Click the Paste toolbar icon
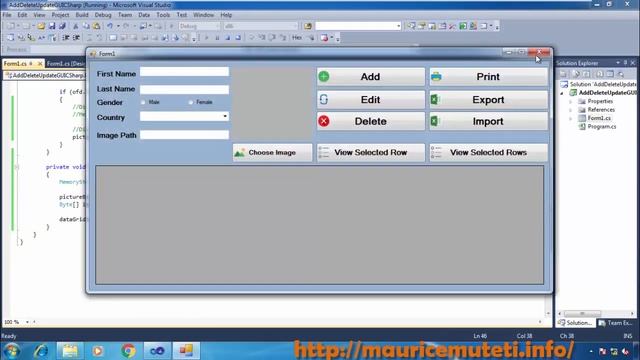This screenshot has height=360, width=640. point(97,26)
